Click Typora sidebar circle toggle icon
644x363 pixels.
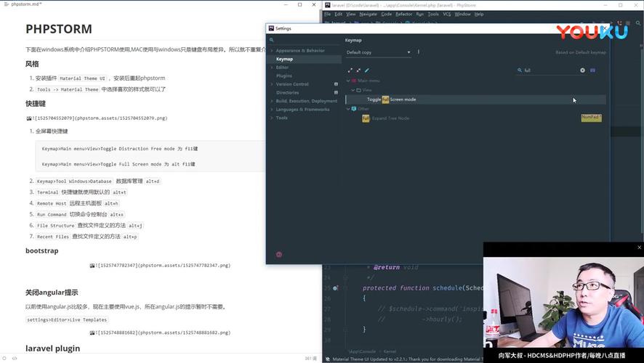(4, 359)
